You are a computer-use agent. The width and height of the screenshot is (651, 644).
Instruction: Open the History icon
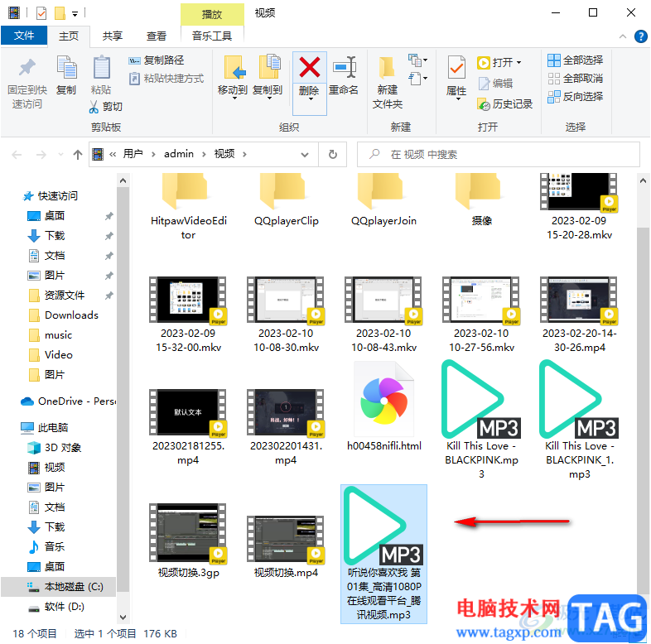tap(484, 104)
